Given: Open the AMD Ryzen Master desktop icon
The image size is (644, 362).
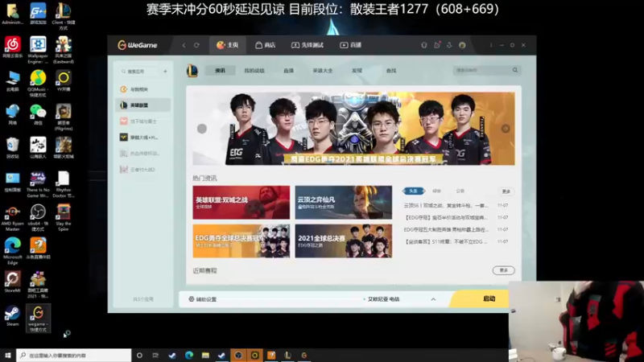Looking at the screenshot, I should (x=12, y=217).
